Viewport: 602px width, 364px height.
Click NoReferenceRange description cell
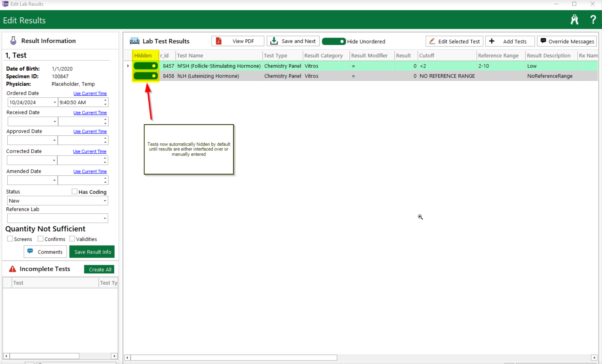coord(551,76)
